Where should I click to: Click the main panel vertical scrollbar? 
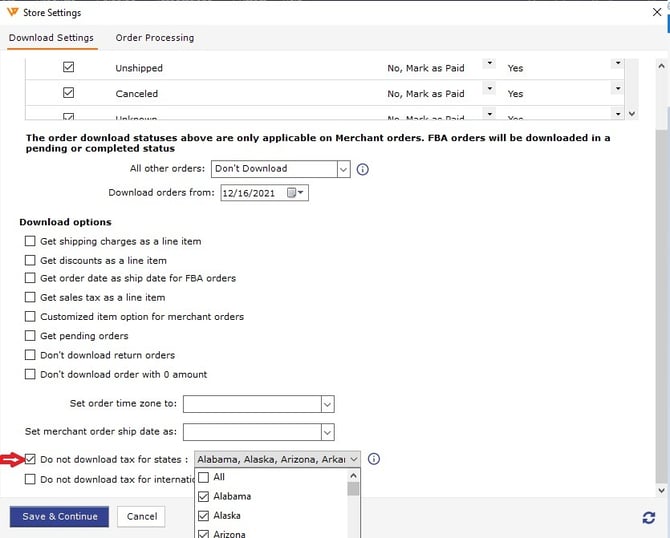(659, 300)
